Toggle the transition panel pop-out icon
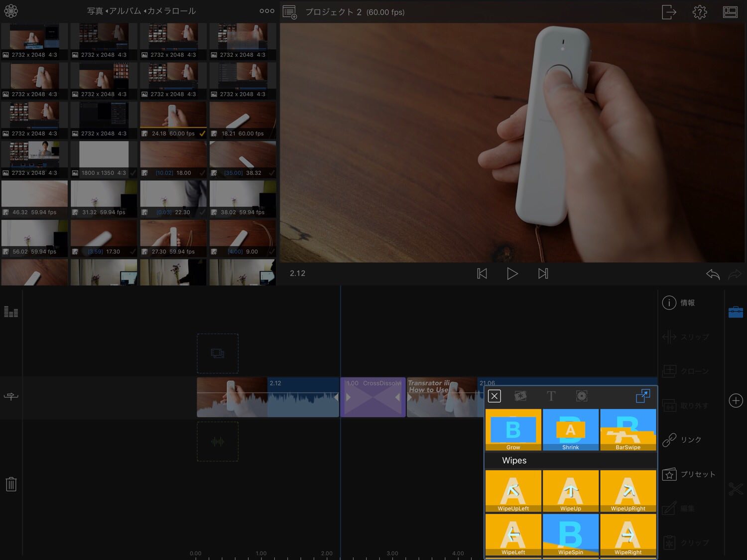Viewport: 747px width, 560px height. click(642, 396)
